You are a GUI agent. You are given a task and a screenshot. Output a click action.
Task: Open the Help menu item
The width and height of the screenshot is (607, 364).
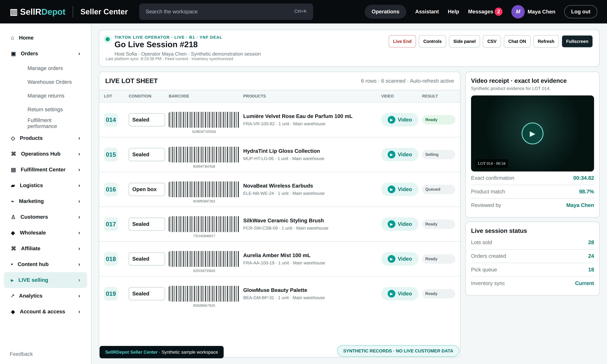pos(453,12)
